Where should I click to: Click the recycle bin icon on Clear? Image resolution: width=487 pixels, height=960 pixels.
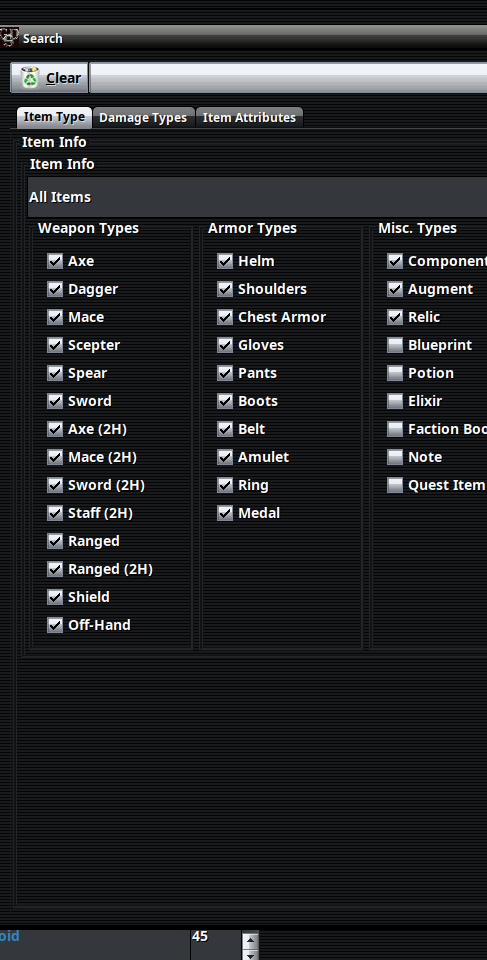[30, 78]
